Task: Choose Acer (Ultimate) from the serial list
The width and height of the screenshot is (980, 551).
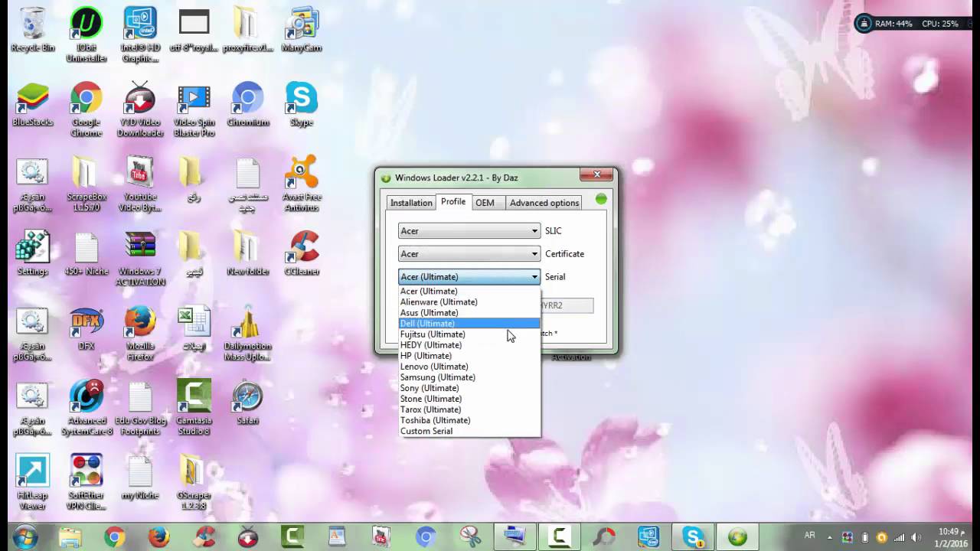Action: point(469,292)
